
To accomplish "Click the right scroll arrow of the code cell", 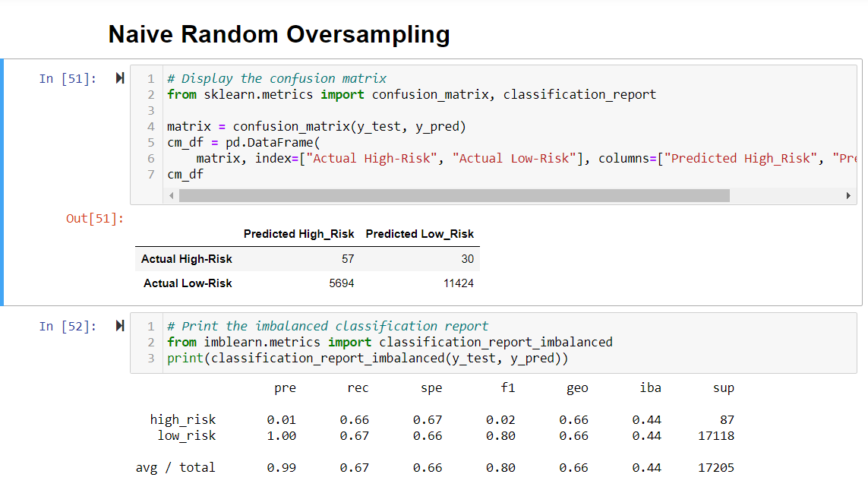I will point(849,195).
